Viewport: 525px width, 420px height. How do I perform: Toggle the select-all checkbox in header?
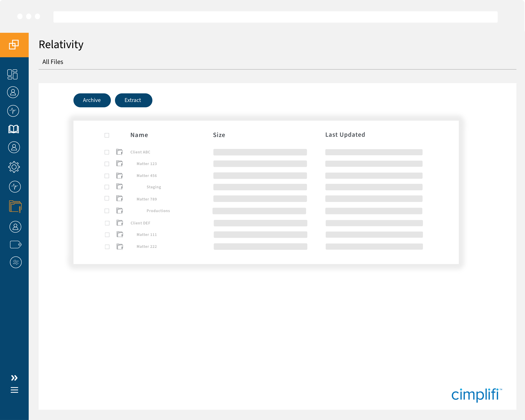pos(107,135)
